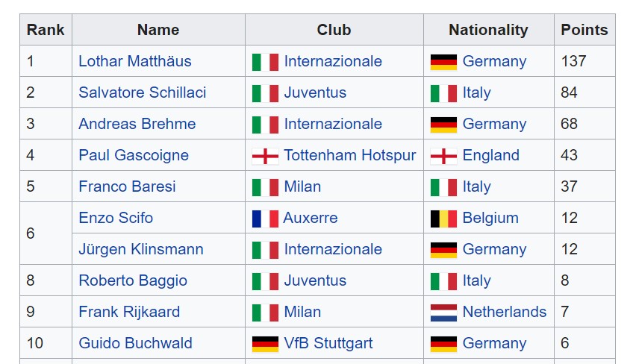Click the Italian flag in Schillaci's nationality cell
The height and width of the screenshot is (364, 636).
pyautogui.click(x=443, y=93)
